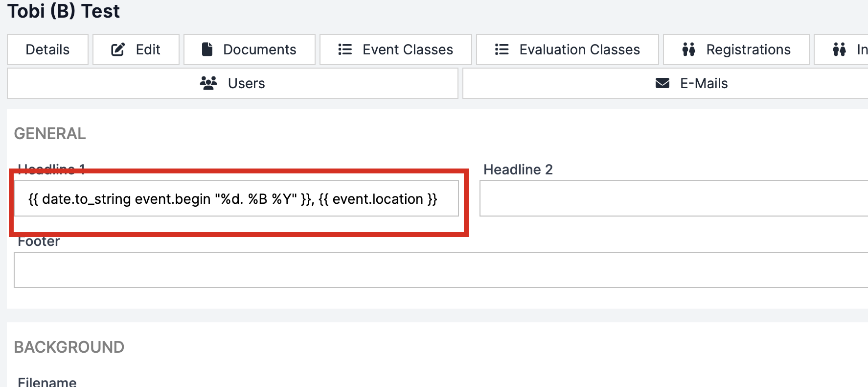Open the Details tab
Image resolution: width=868 pixels, height=387 pixels.
coord(47,49)
